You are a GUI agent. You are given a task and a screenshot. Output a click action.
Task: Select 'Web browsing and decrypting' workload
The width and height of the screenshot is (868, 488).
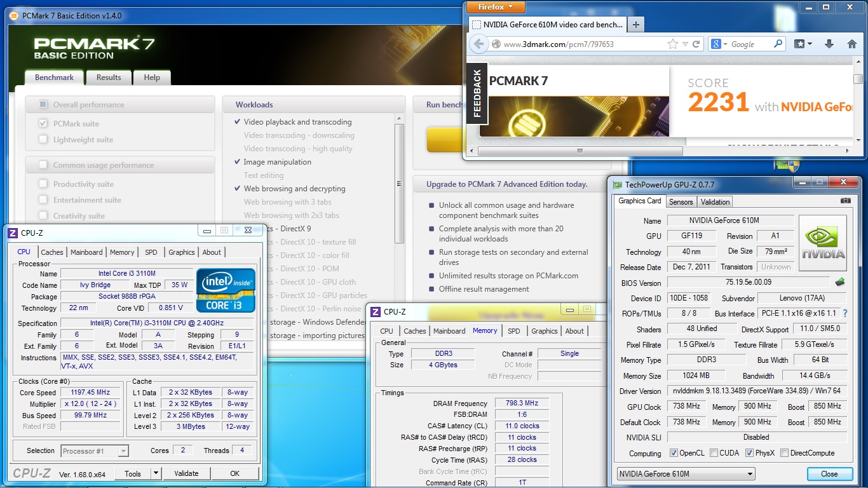click(x=294, y=189)
